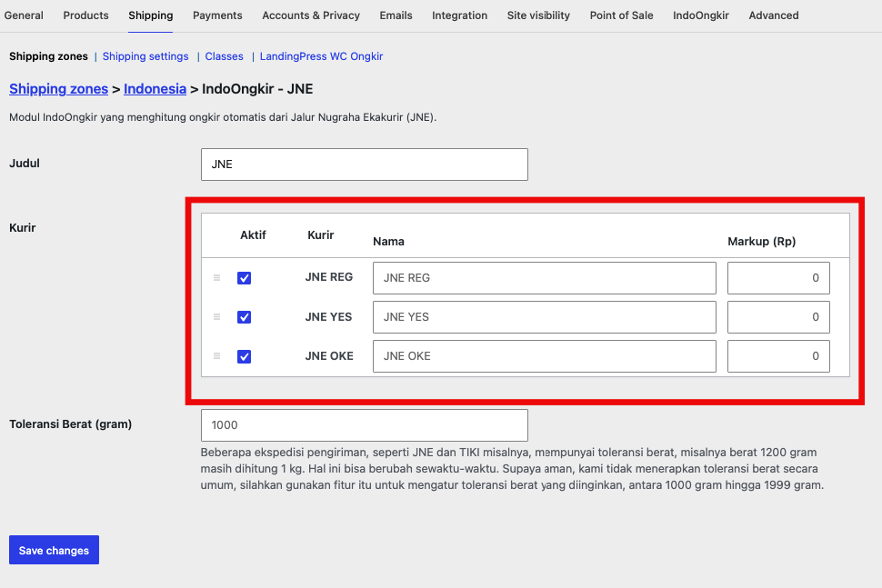The width and height of the screenshot is (882, 588).
Task: Open the Products settings tab
Action: [85, 15]
